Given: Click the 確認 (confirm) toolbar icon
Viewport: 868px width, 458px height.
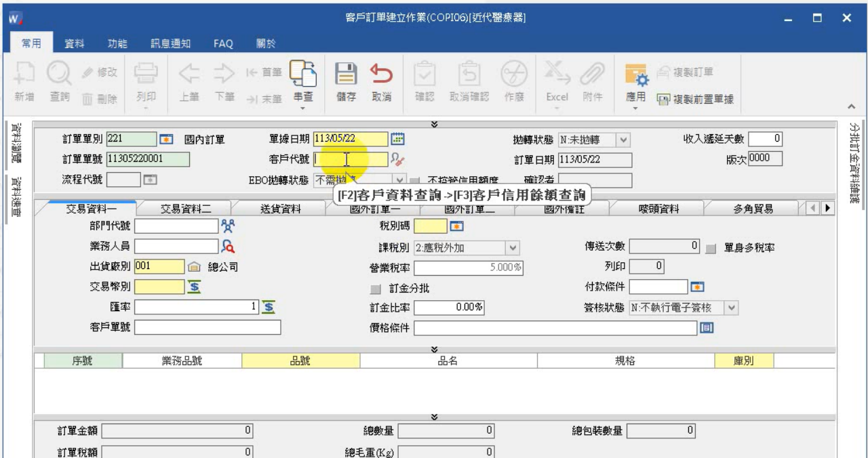Looking at the screenshot, I should point(427,75).
